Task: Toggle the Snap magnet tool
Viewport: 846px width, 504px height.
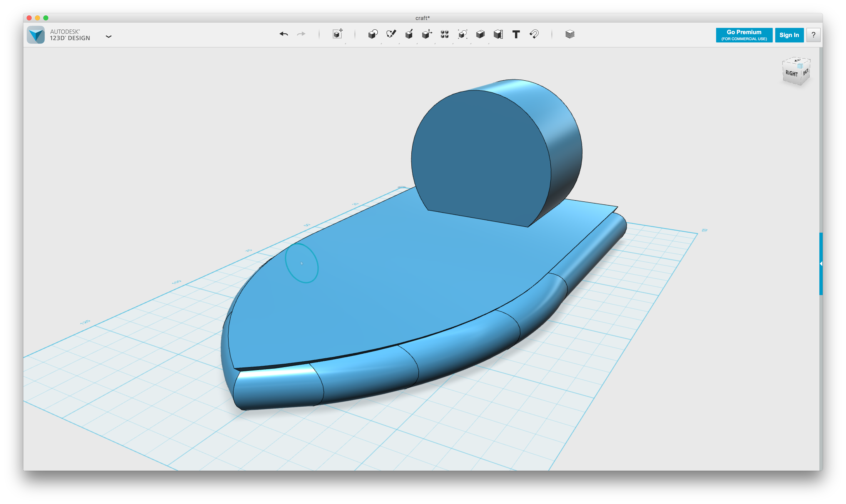Action: pos(534,34)
